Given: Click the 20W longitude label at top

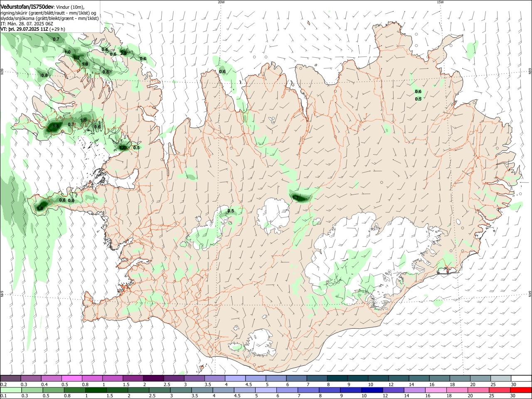Looking at the screenshot, I should tap(221, 2).
